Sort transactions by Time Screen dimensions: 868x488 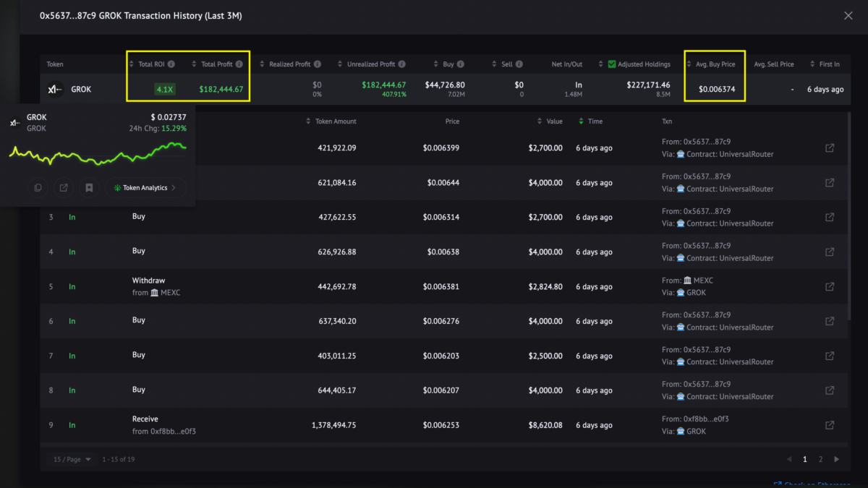coord(582,121)
